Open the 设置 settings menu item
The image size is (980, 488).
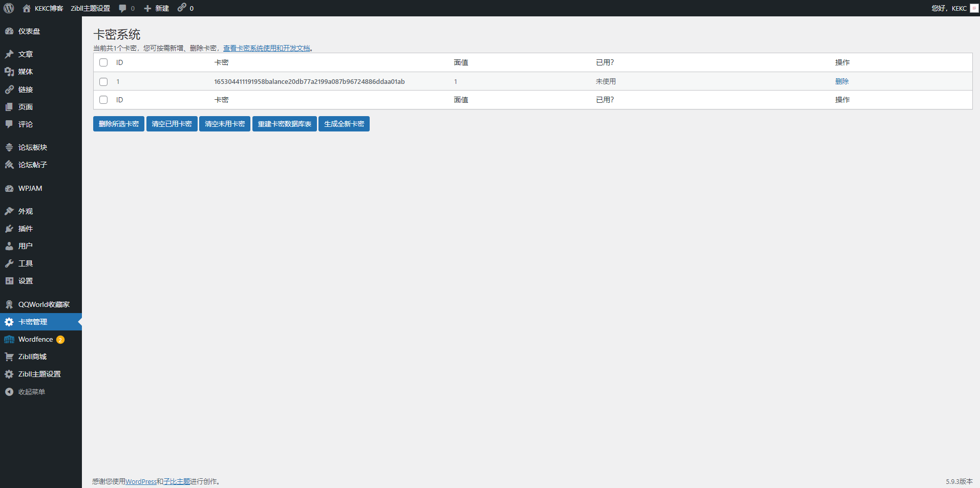(26, 281)
